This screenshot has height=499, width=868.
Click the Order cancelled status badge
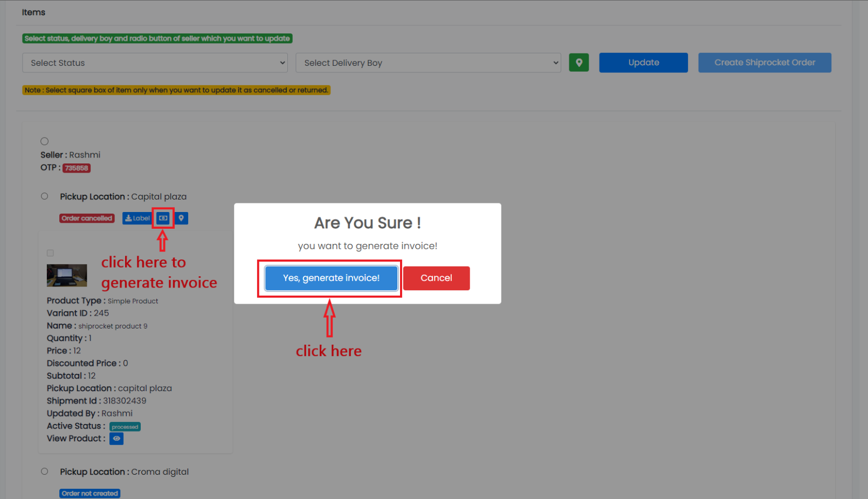87,218
